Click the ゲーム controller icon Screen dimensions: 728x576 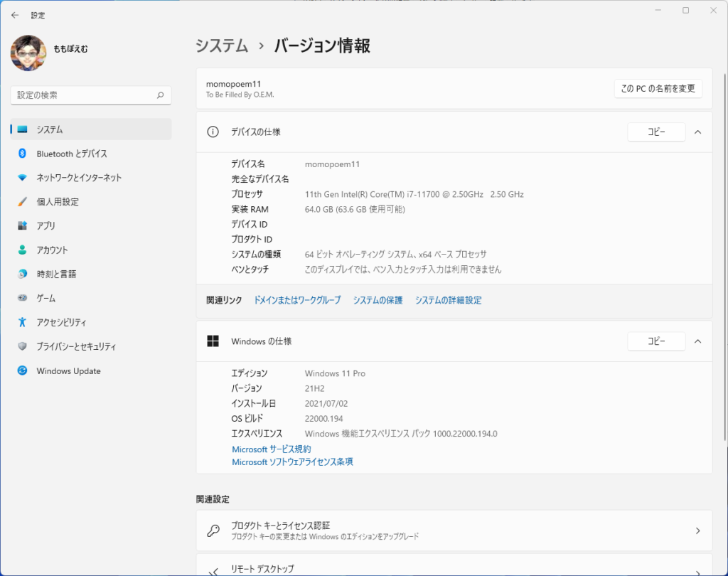(22, 298)
